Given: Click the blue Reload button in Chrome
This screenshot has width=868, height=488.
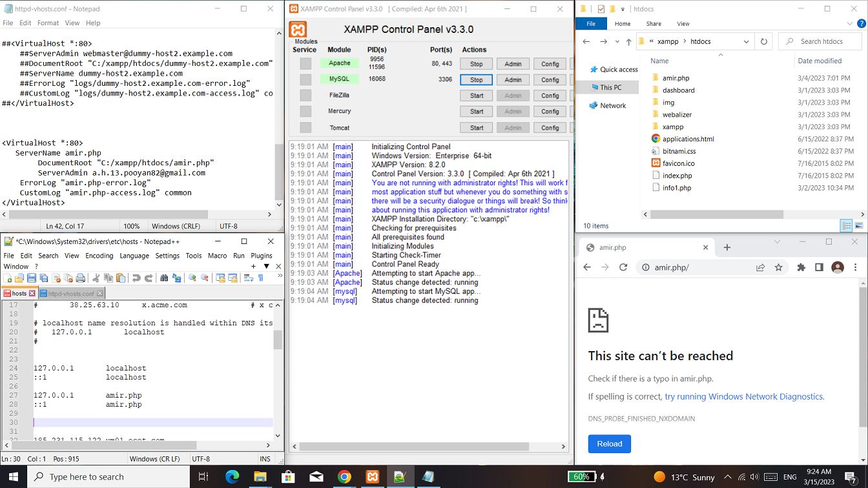Looking at the screenshot, I should (x=610, y=444).
